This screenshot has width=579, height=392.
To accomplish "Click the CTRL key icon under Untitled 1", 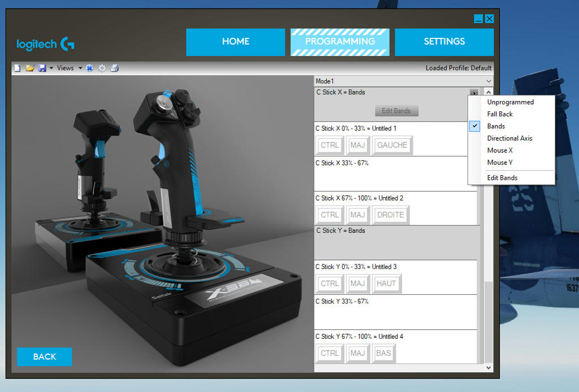I will pyautogui.click(x=330, y=145).
